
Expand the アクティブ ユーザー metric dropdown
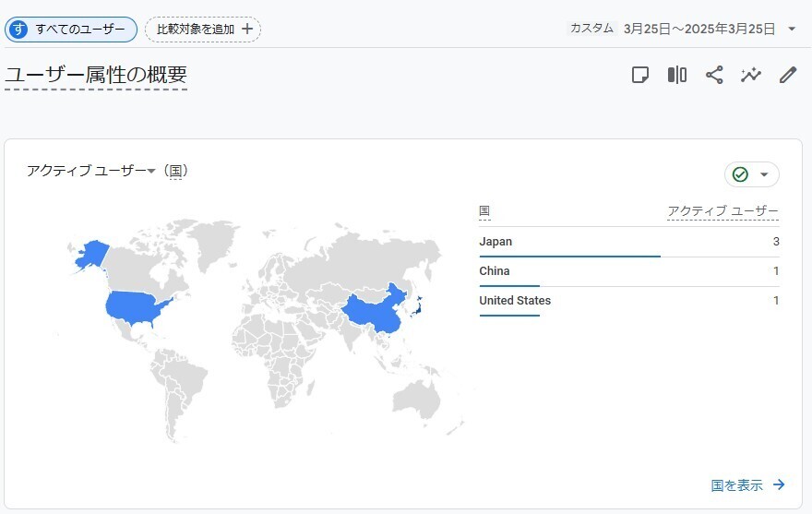[x=151, y=171]
